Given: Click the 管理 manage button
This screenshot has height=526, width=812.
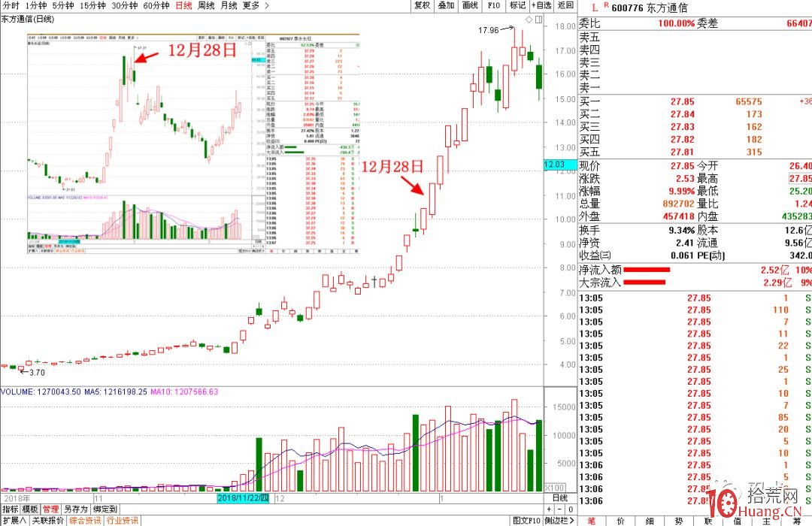Looking at the screenshot, I should click(51, 509).
